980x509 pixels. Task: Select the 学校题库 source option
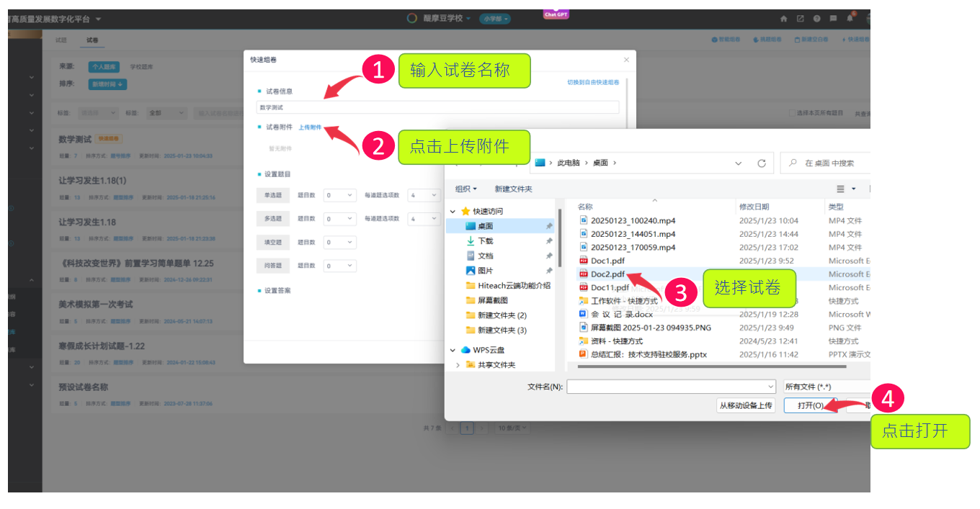point(141,66)
